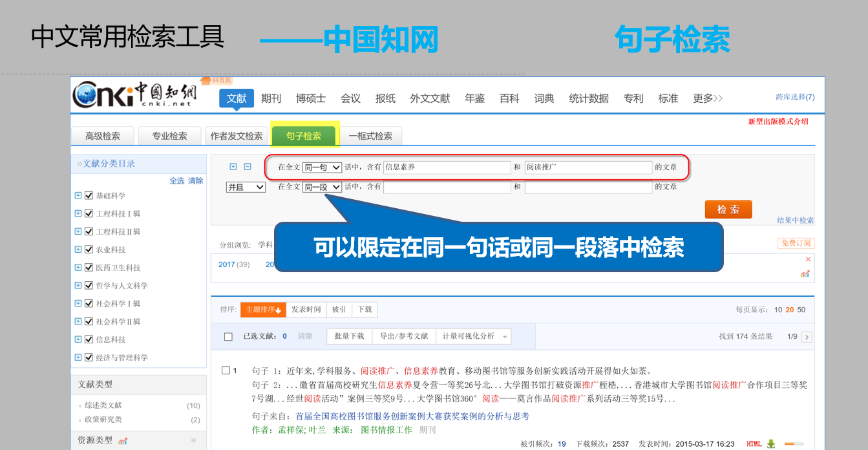868x450 pixels.
Task: Uncheck the 基础科学 category checkbox
Action: (x=88, y=195)
